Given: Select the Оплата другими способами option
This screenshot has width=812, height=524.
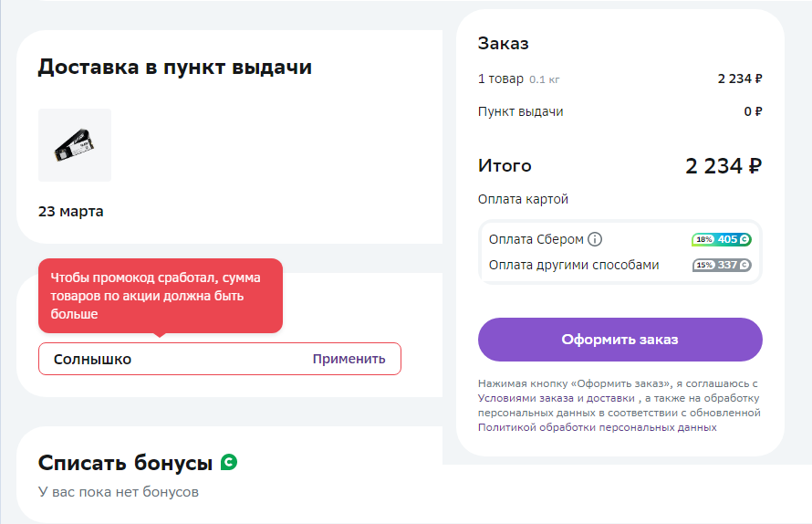Looking at the screenshot, I should [x=619, y=265].
